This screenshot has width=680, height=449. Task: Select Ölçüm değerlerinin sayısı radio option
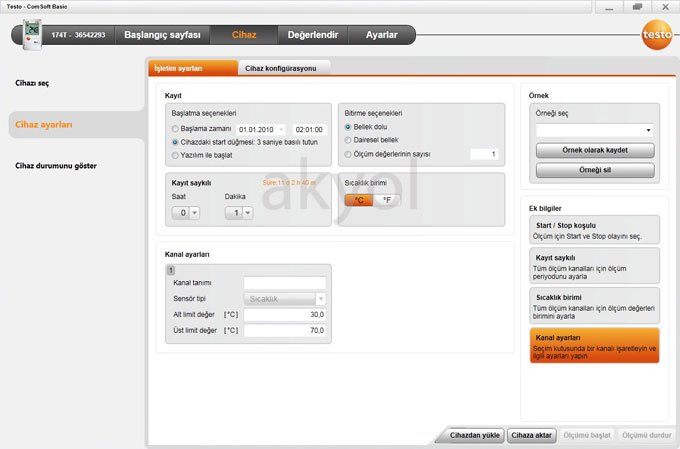click(x=348, y=154)
